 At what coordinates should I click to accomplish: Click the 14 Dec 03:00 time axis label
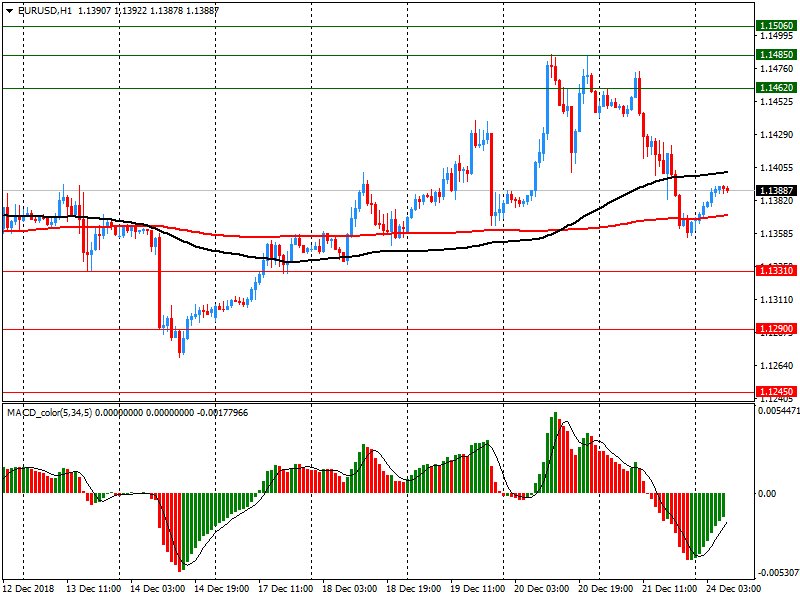(x=158, y=591)
